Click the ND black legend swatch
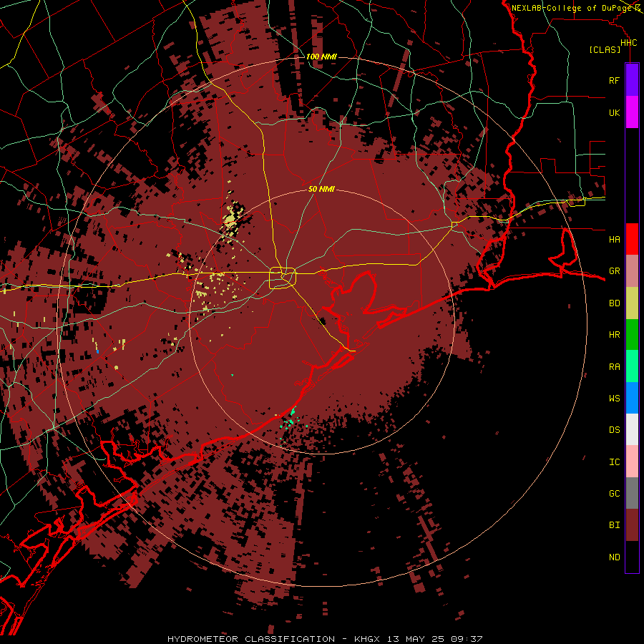644x644 pixels. (632, 557)
